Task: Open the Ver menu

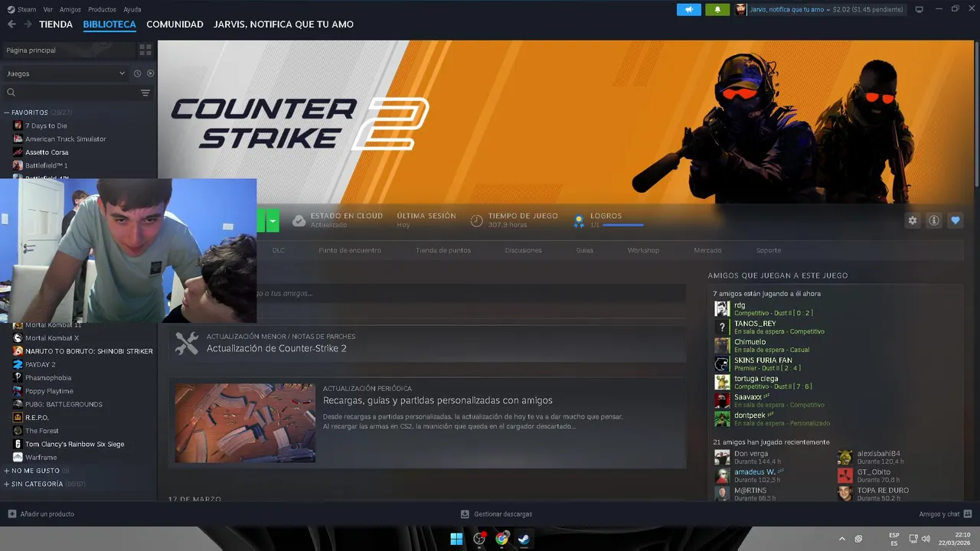Action: tap(48, 9)
